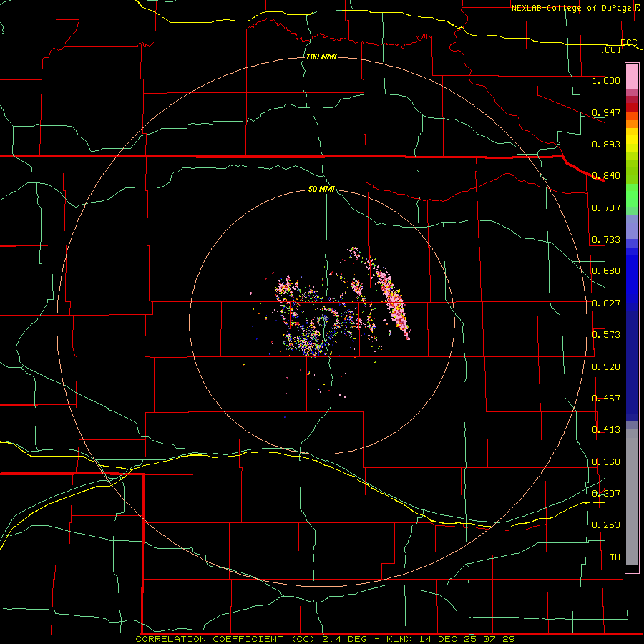Screen dimensions: 644x644
Task: Click the KLNX station identifier
Action: [x=400, y=639]
